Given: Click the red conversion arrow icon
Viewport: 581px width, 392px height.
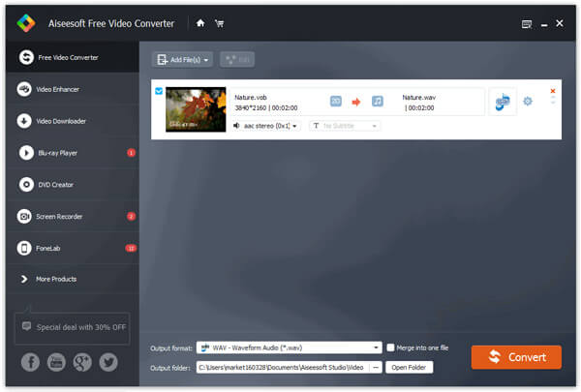Looking at the screenshot, I should click(x=356, y=102).
